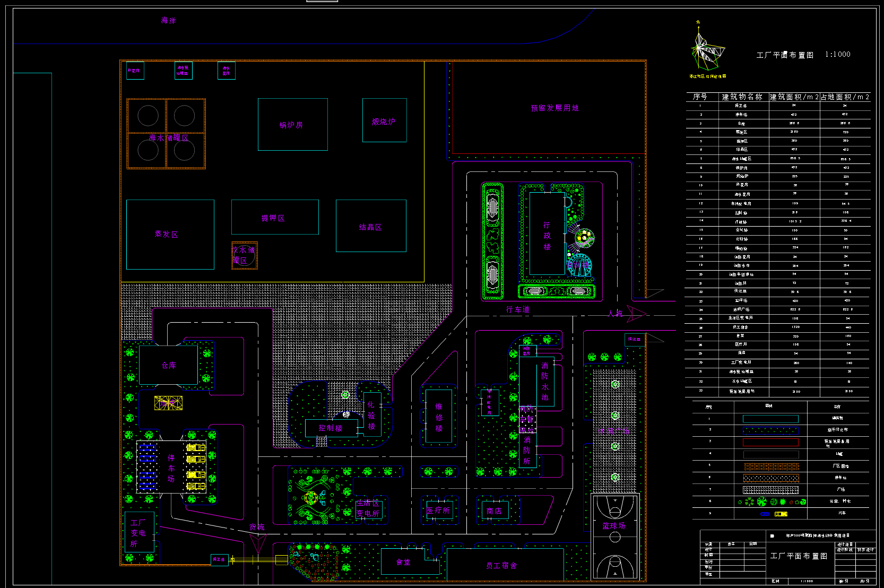Image resolution: width=884 pixels, height=588 pixels.
Task: Select the 工厂平面布置图 title beside the wind rose
Action: coord(785,55)
